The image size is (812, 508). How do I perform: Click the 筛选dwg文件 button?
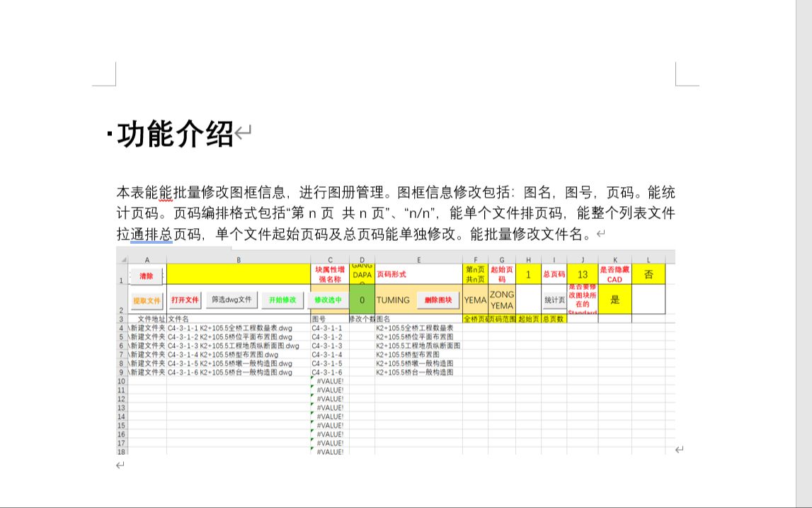pos(230,300)
